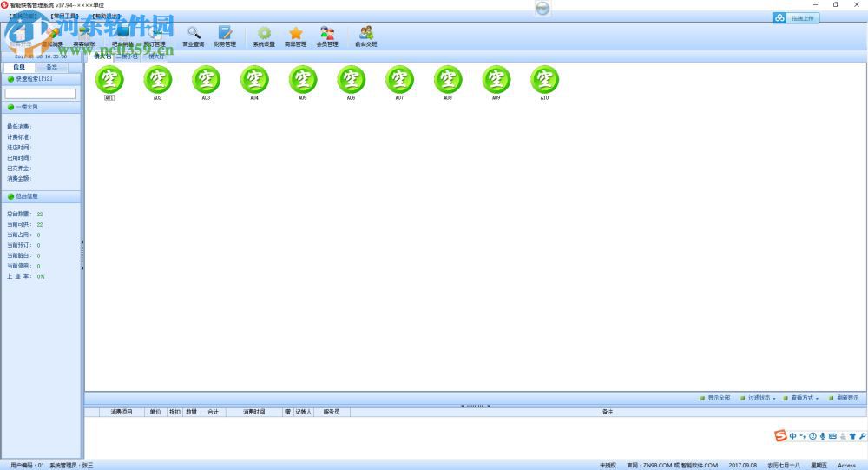Image resolution: width=868 pixels, height=470 pixels.
Task: Click Access label in status bar
Action: pos(846,466)
